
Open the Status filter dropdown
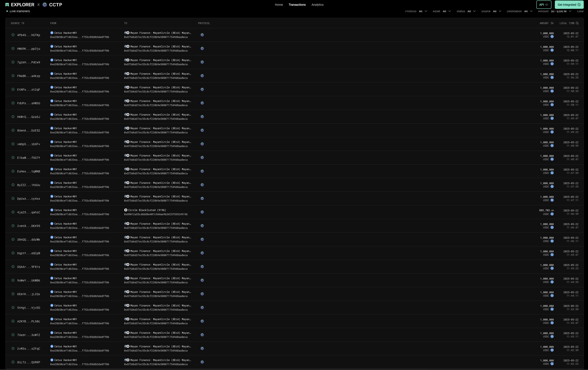(471, 11)
